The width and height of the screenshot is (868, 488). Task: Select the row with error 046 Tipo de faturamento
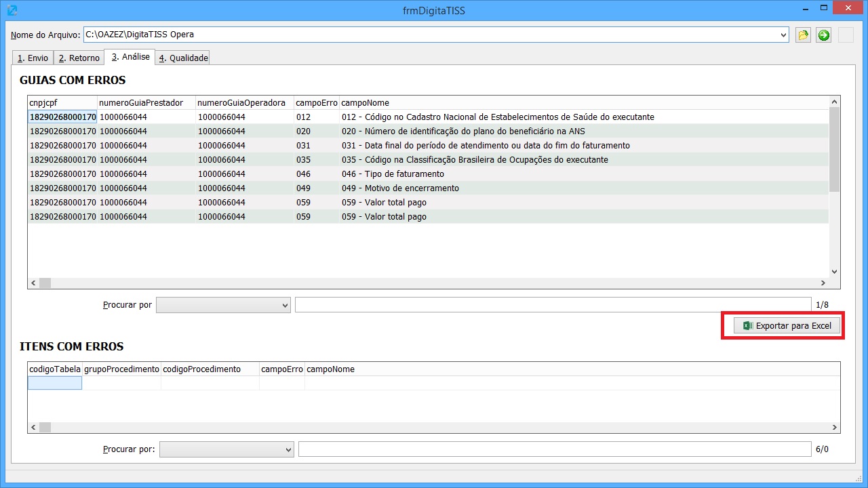428,174
